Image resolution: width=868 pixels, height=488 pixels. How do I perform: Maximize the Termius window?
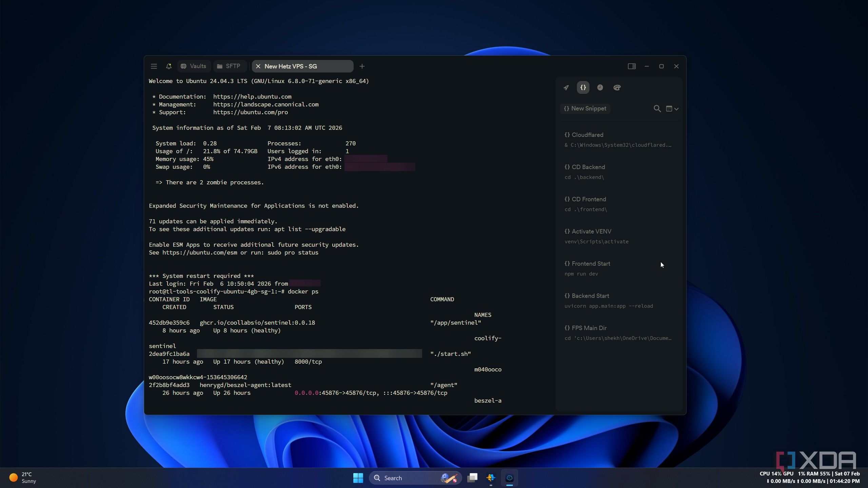[662, 66]
